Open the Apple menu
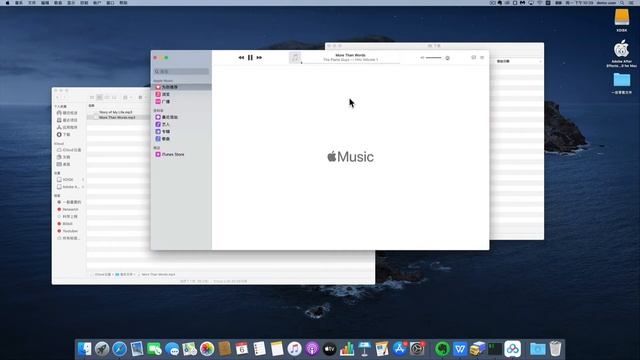 [x=7, y=3]
